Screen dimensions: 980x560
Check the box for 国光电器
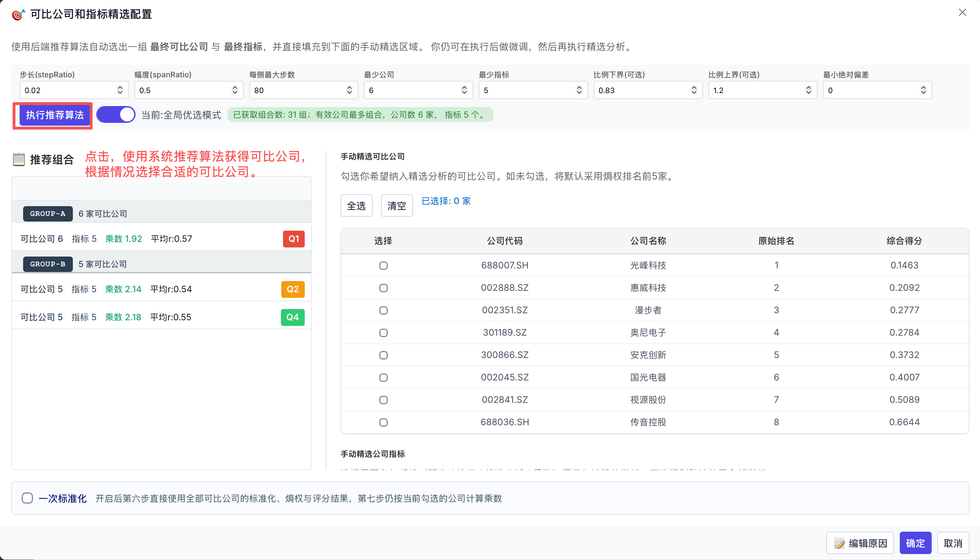coord(383,377)
